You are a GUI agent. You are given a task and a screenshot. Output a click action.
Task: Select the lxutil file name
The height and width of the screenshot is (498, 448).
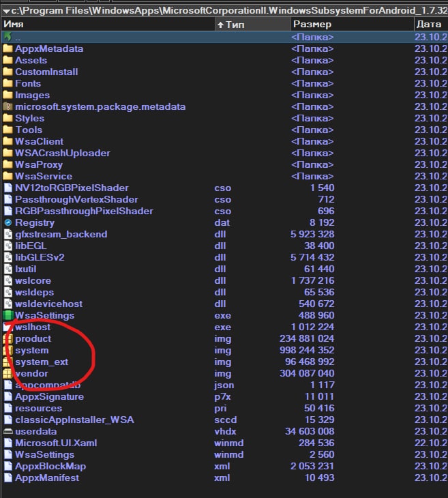[26, 269]
